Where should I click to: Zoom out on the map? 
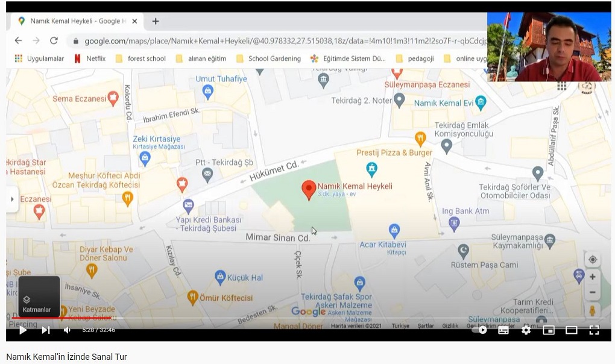click(x=592, y=292)
